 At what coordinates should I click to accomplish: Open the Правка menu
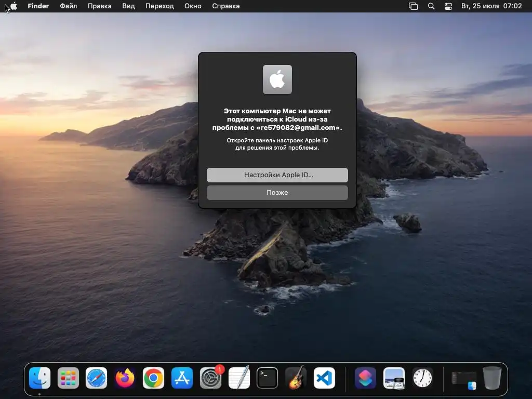point(99,6)
